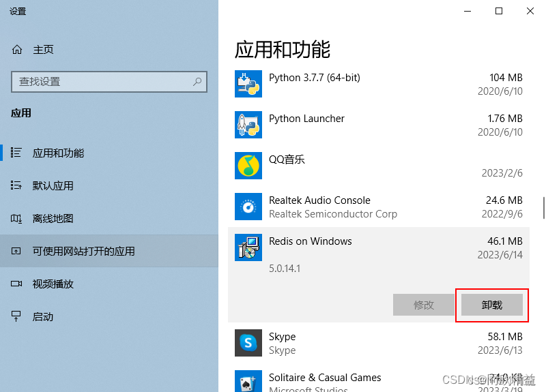Screen dimensions: 546x392
Task: Minimize the 设置 window
Action: pos(468,11)
